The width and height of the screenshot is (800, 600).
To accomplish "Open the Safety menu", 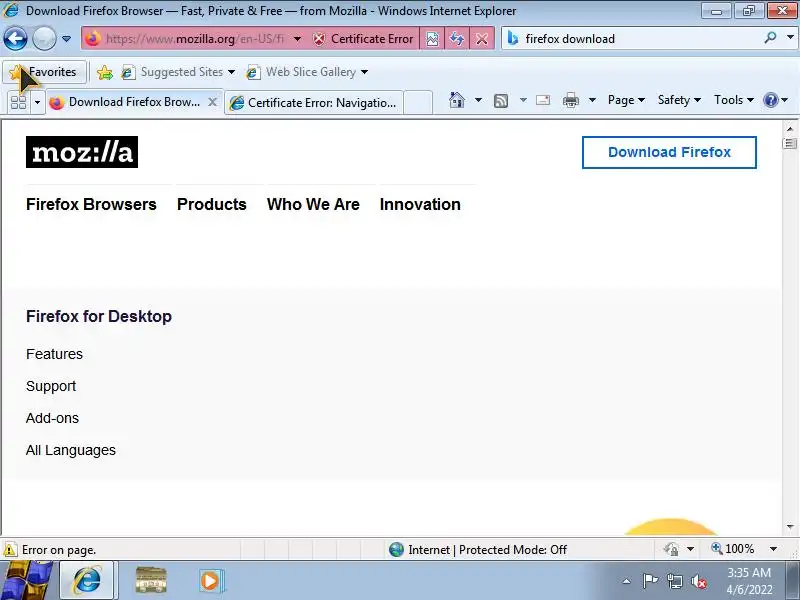I will (679, 100).
